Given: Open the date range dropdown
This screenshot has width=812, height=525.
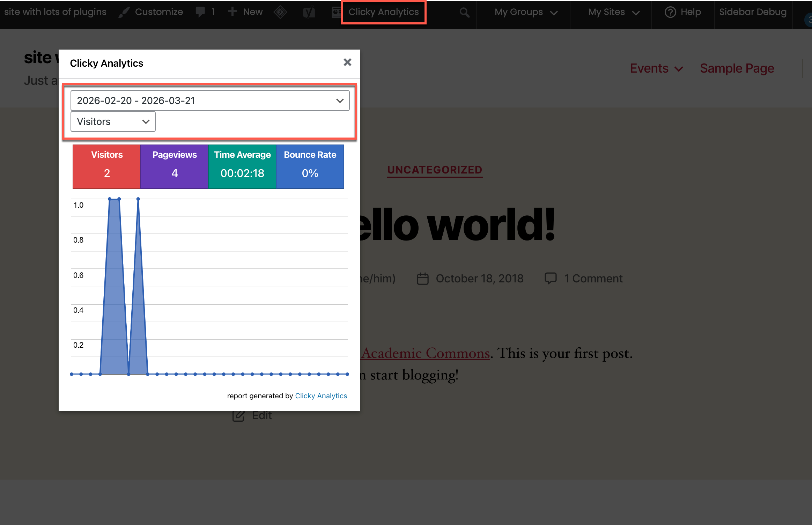Looking at the screenshot, I should click(x=210, y=101).
